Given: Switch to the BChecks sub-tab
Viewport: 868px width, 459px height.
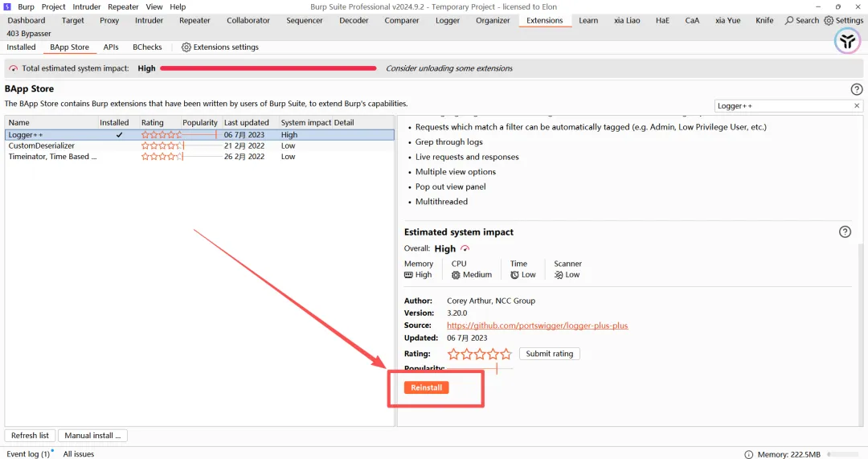Looking at the screenshot, I should 147,47.
